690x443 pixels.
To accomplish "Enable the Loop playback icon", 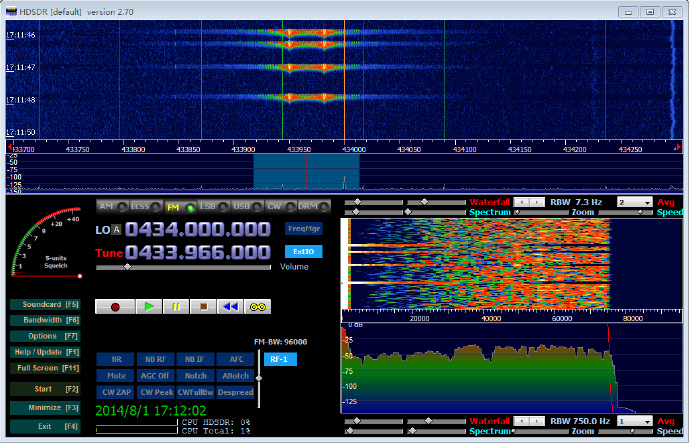I will click(x=256, y=306).
